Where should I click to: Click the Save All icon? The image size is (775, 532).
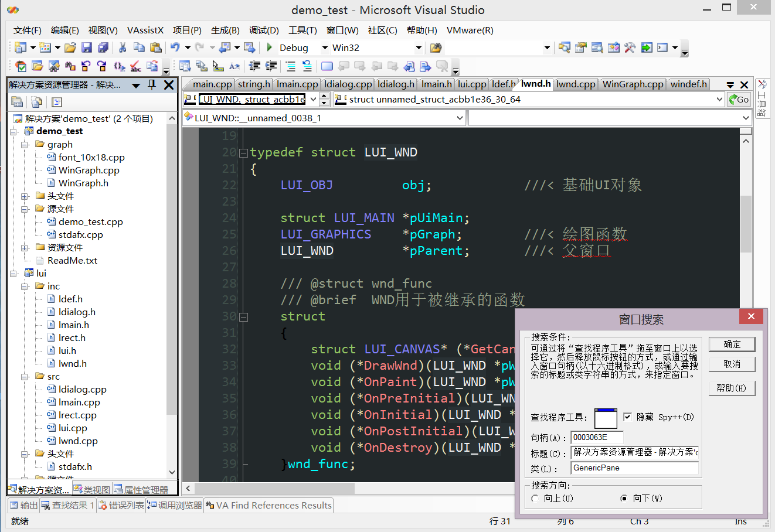pos(103,47)
